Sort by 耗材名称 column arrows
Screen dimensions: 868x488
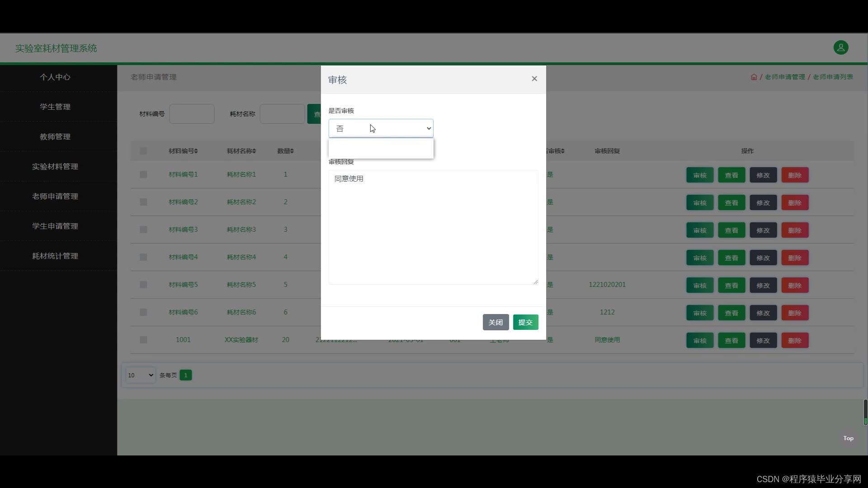tap(254, 151)
